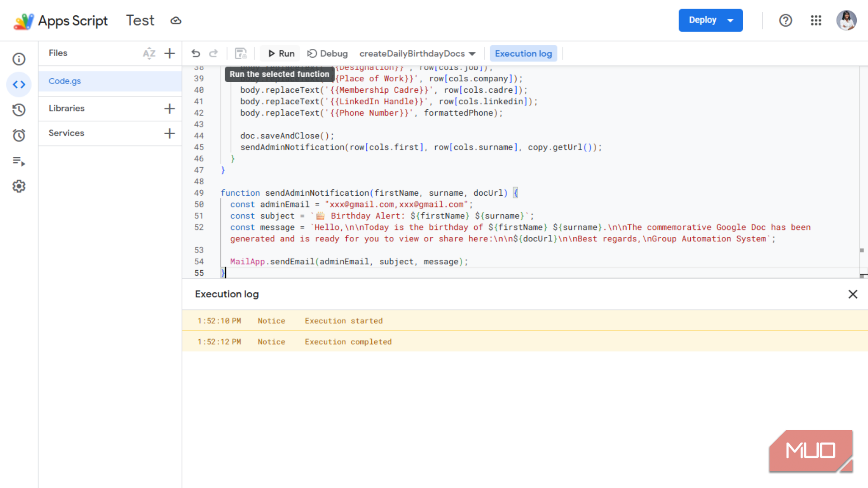Close the Execution log panel
The image size is (868, 488).
click(853, 294)
